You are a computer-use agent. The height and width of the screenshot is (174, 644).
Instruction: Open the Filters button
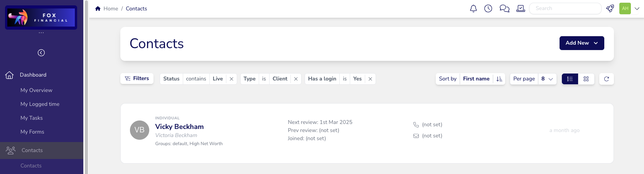coord(137,79)
